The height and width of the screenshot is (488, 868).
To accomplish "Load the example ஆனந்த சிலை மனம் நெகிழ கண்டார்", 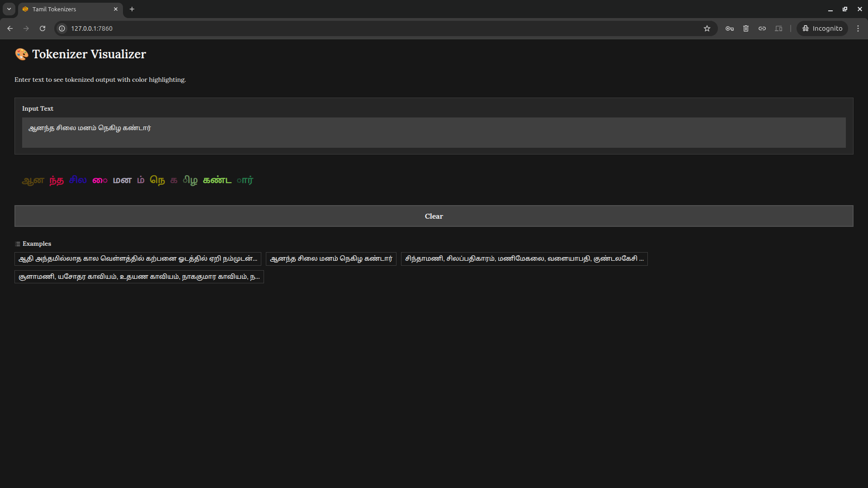I will click(331, 259).
